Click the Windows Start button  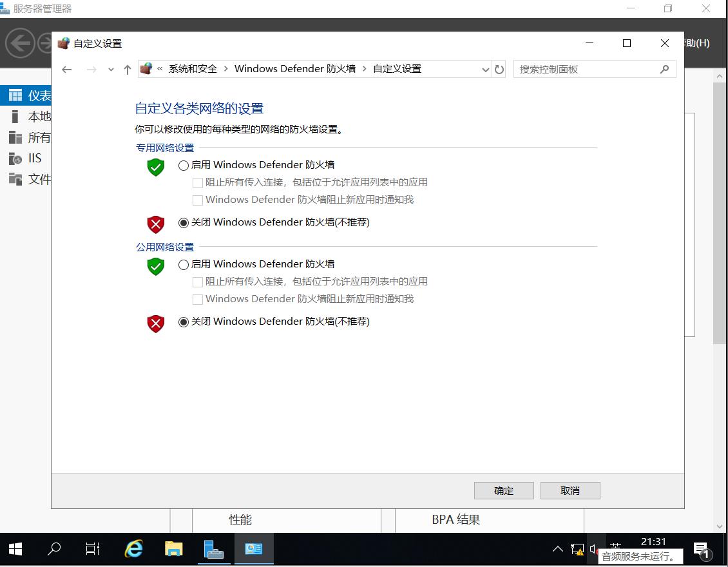pos(14,549)
